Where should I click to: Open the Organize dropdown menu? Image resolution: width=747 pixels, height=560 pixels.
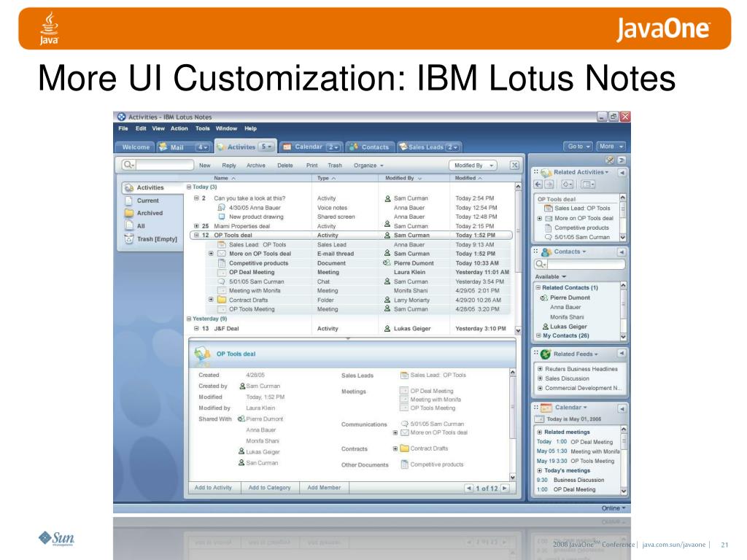click(x=368, y=166)
